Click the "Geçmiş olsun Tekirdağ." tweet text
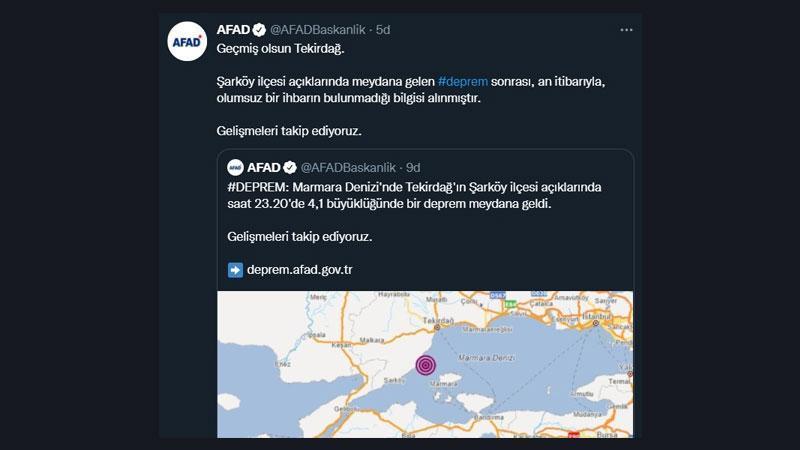 click(279, 49)
